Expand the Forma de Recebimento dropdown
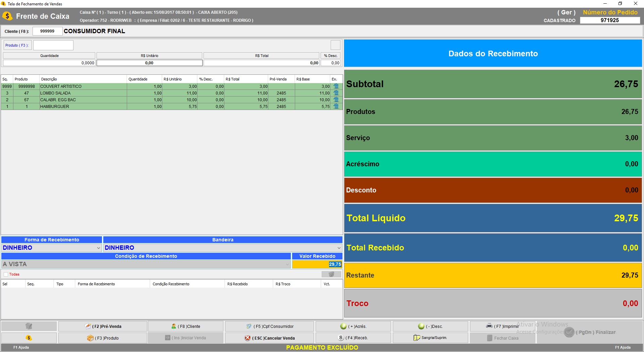 [98, 248]
